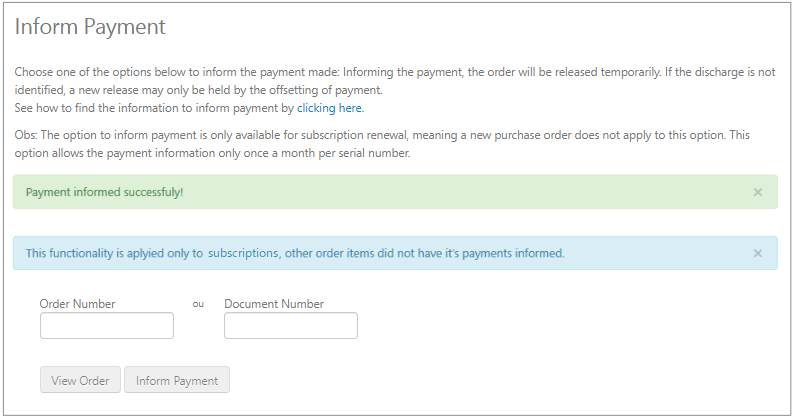Focus the Document Number input field

[x=291, y=325]
